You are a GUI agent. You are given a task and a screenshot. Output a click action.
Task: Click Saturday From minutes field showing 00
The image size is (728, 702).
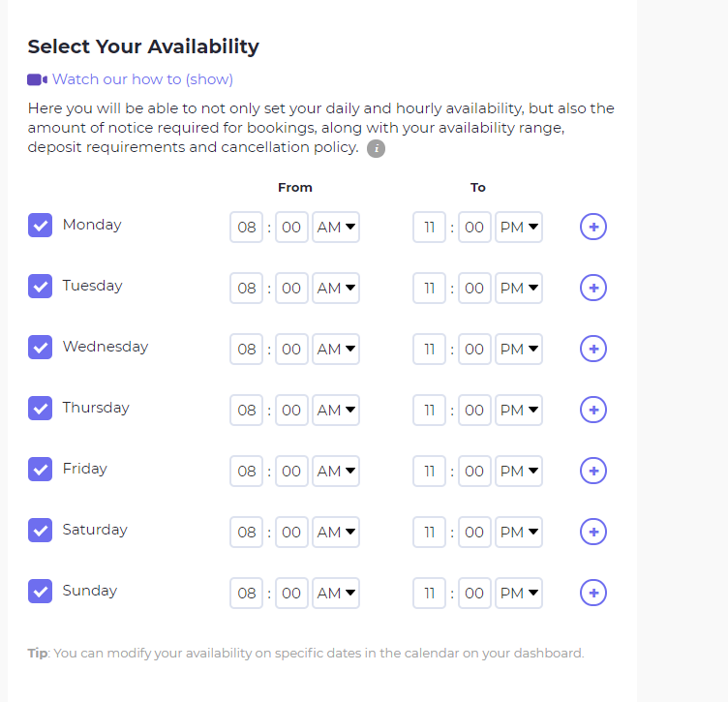(x=291, y=532)
